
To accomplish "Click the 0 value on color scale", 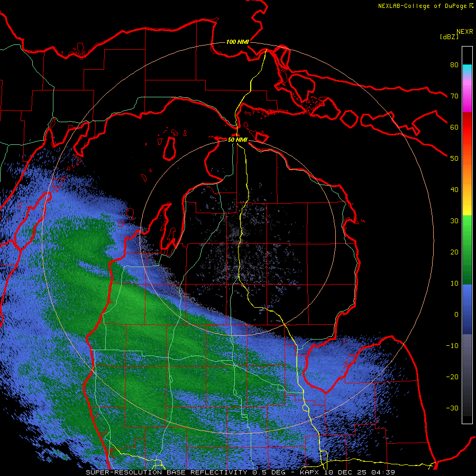I will tap(456, 315).
